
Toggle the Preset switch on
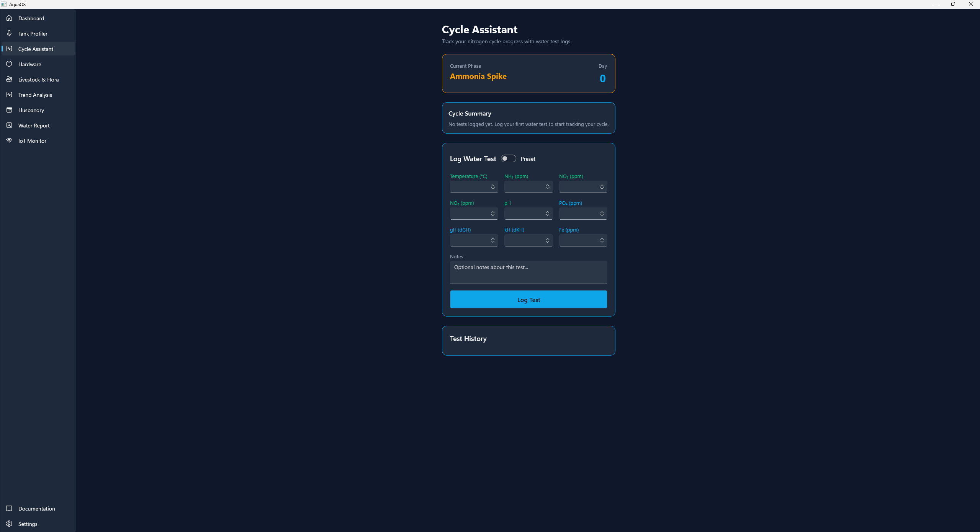(508, 158)
